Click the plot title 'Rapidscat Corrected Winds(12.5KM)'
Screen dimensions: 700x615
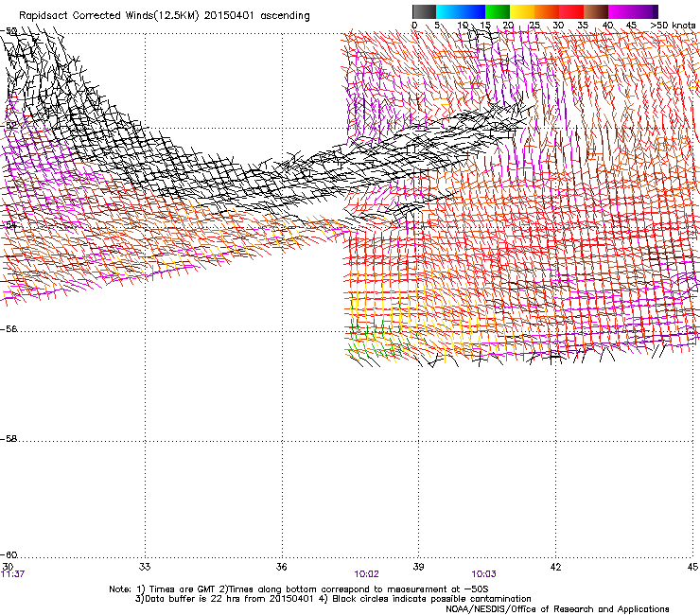109,16
